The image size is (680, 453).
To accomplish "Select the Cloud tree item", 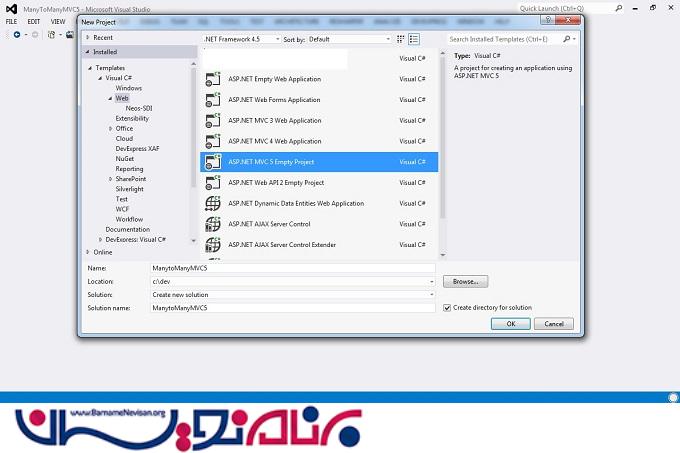I will [124, 139].
